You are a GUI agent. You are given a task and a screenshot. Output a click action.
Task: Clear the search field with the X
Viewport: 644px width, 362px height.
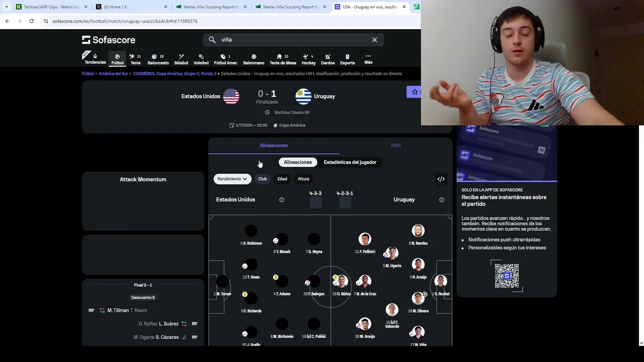pyautogui.click(x=374, y=40)
